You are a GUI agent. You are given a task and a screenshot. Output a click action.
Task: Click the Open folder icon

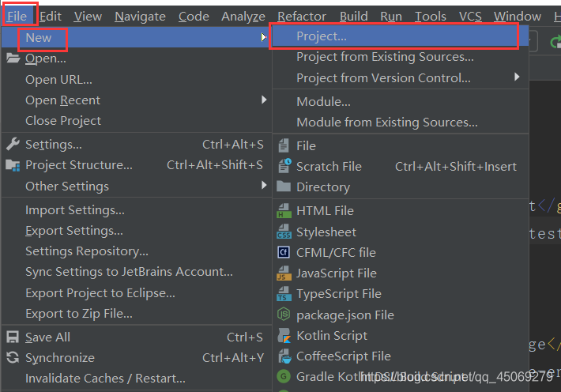[x=13, y=58]
